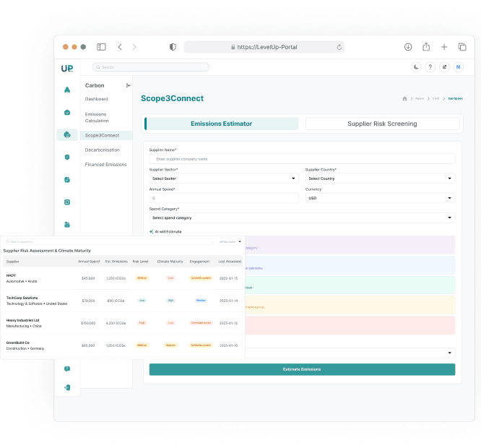Toggle dark mode with the moon icon

[x=416, y=67]
